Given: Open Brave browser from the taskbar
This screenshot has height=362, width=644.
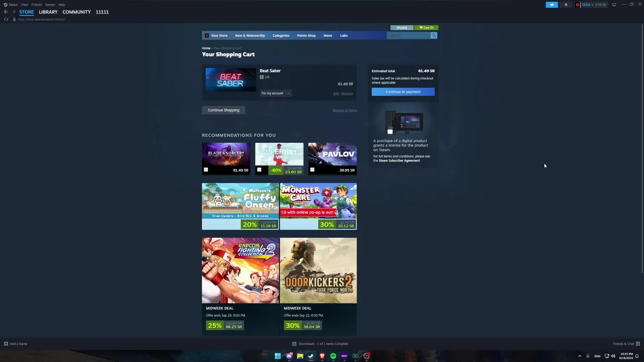Looking at the screenshot, I should click(x=322, y=356).
